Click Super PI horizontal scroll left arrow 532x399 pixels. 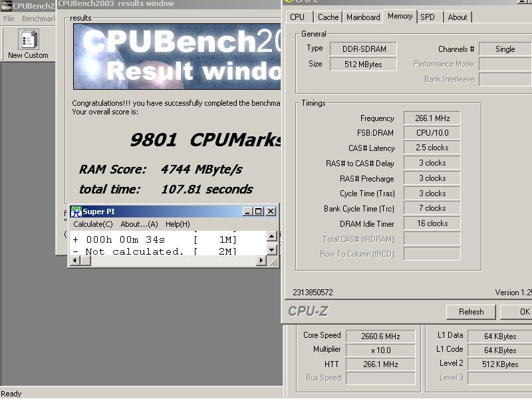75,261
